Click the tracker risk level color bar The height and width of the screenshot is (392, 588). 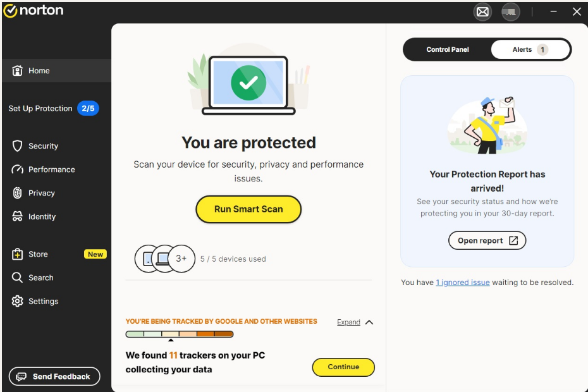(180, 334)
